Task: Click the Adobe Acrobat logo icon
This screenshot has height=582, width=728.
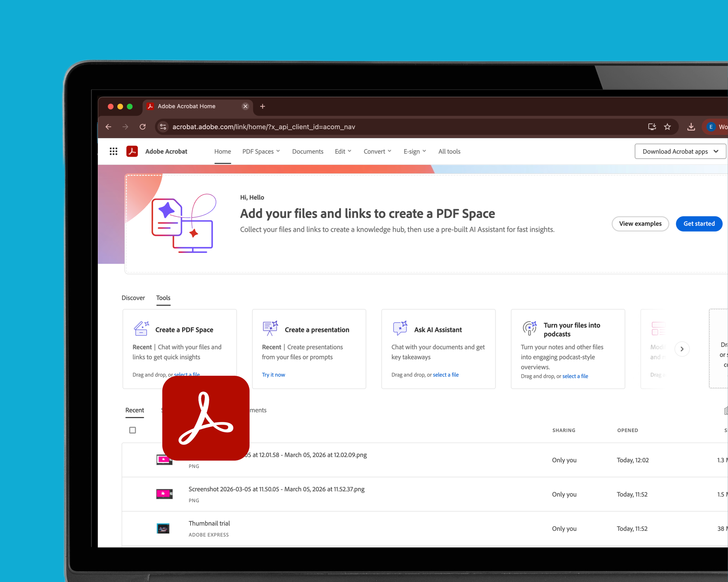Action: pyautogui.click(x=132, y=152)
